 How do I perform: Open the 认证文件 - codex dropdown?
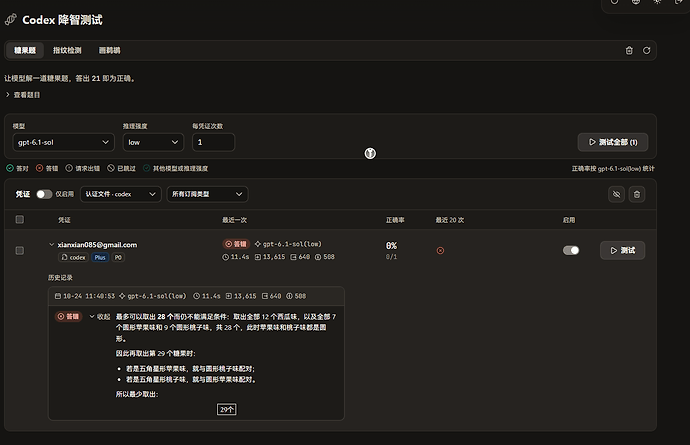click(x=121, y=194)
